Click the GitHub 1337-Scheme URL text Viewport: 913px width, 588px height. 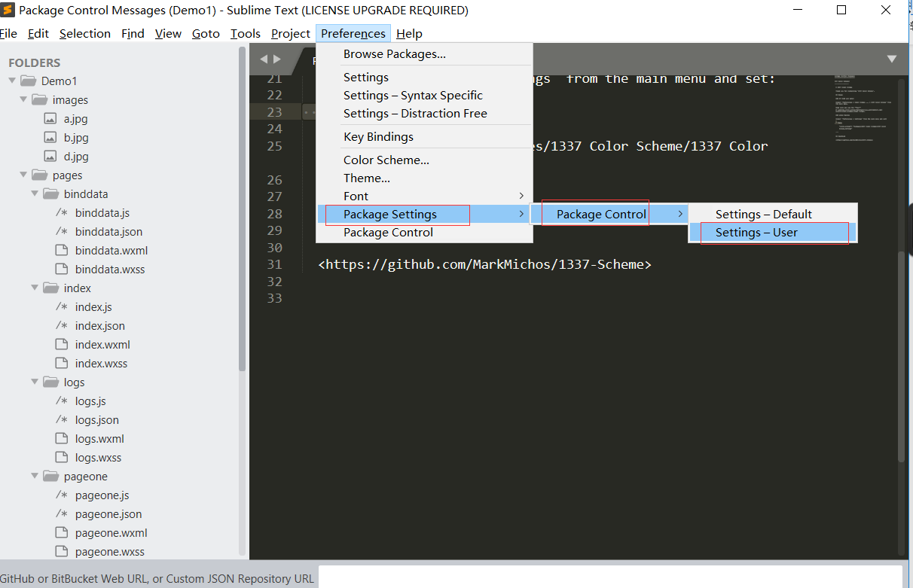pyautogui.click(x=484, y=264)
